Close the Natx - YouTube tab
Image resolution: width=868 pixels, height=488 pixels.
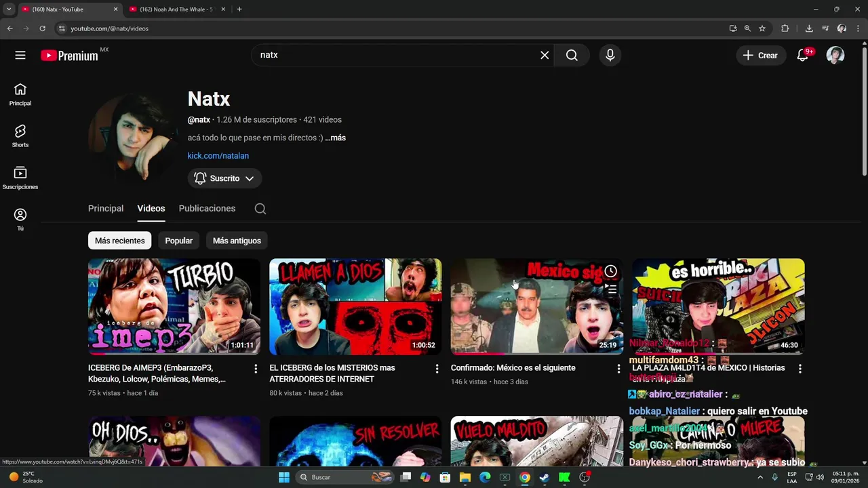(x=115, y=9)
